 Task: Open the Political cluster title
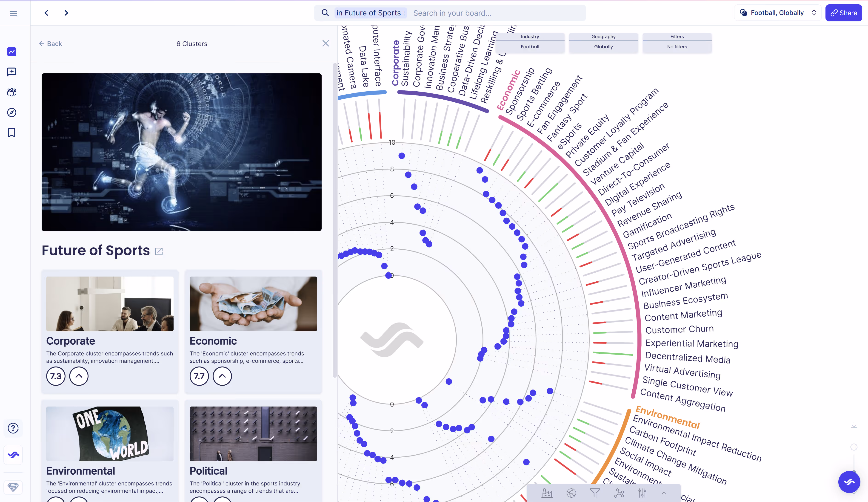coord(208,471)
